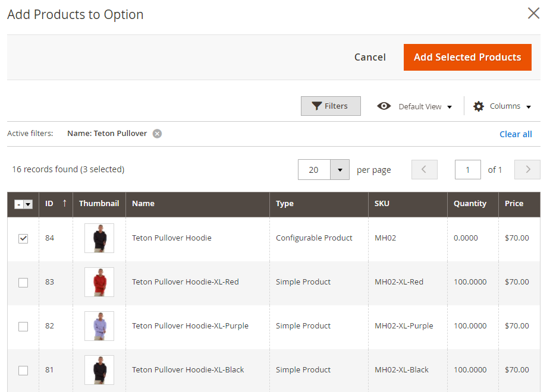The image size is (553, 392).
Task: Check the Teton Pullover Hoodie-XL-Red row
Action: 23,283
